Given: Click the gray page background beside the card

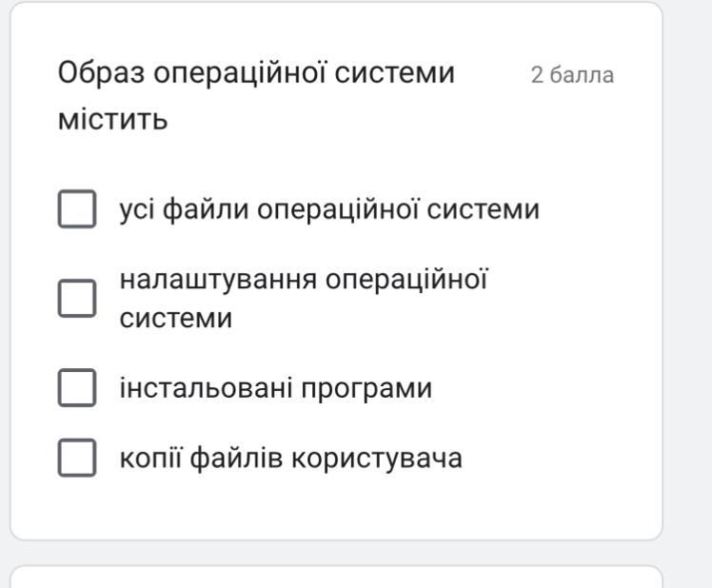Looking at the screenshot, I should pos(687,285).
